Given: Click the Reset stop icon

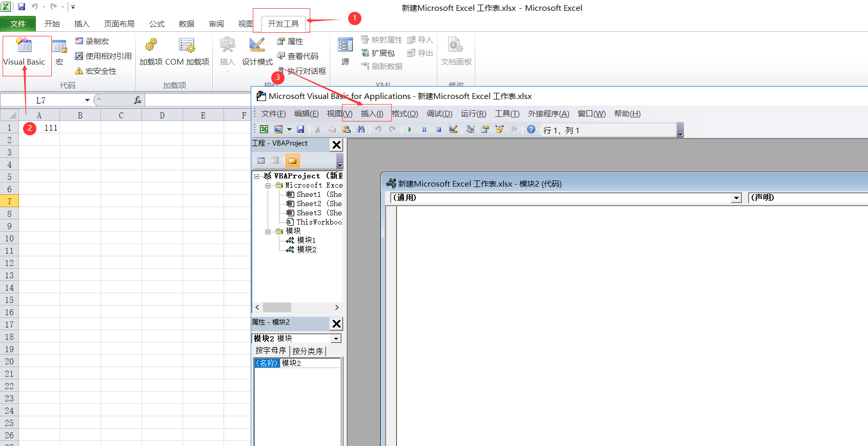Looking at the screenshot, I should tap(438, 130).
